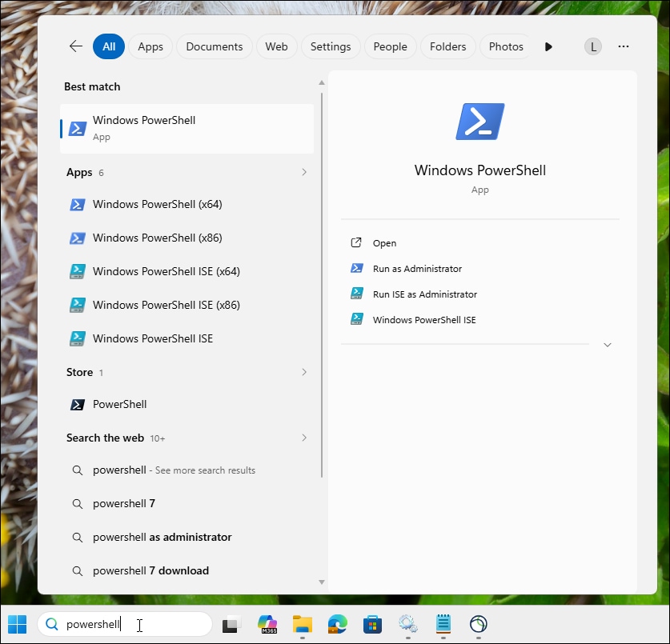The image size is (670, 644).
Task: Go back with the back arrow
Action: click(76, 46)
